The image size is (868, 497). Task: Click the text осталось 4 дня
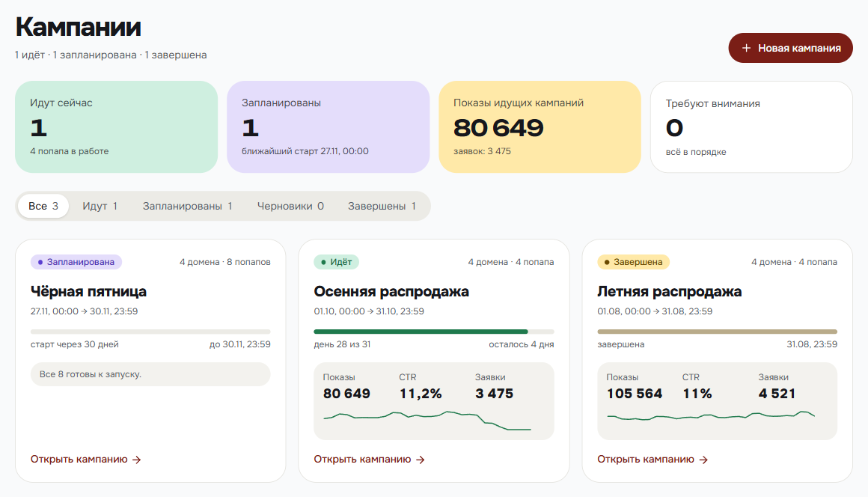[522, 344]
